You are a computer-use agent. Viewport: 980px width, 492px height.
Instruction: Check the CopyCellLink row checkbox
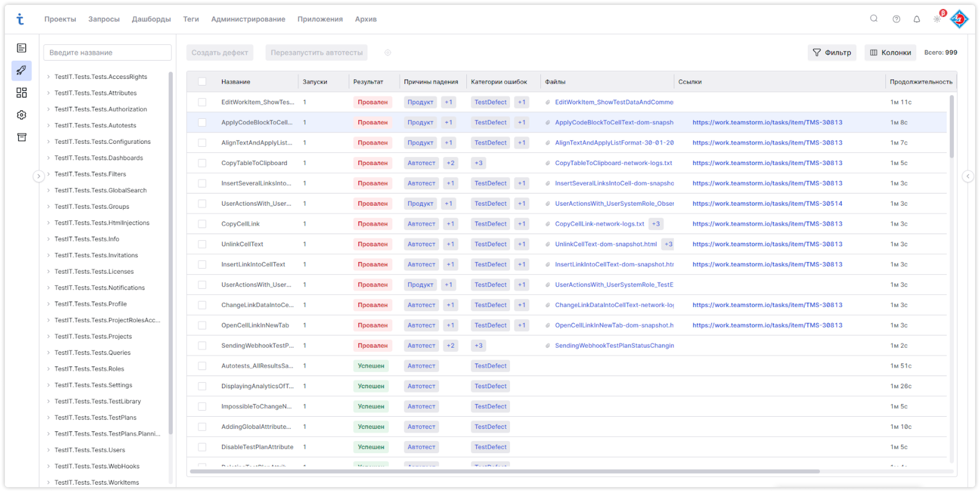pyautogui.click(x=202, y=224)
